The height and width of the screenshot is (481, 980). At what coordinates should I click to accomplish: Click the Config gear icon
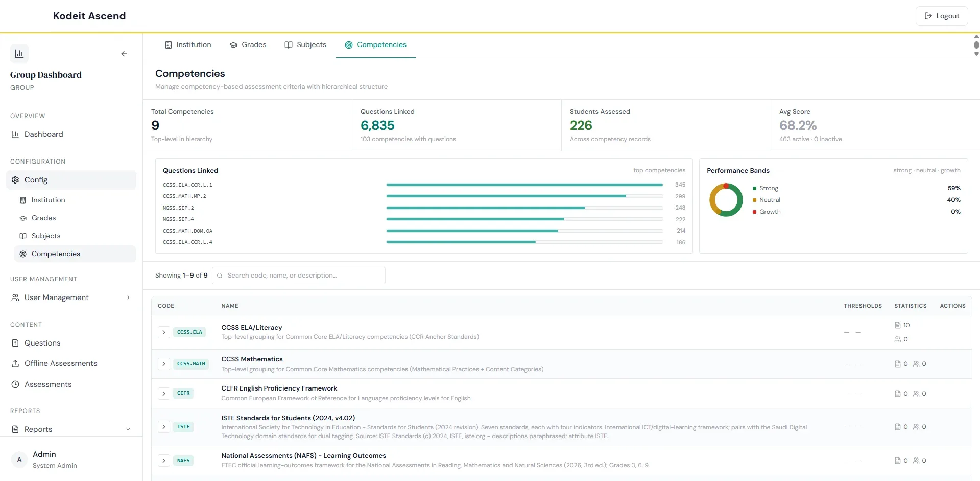coord(15,180)
